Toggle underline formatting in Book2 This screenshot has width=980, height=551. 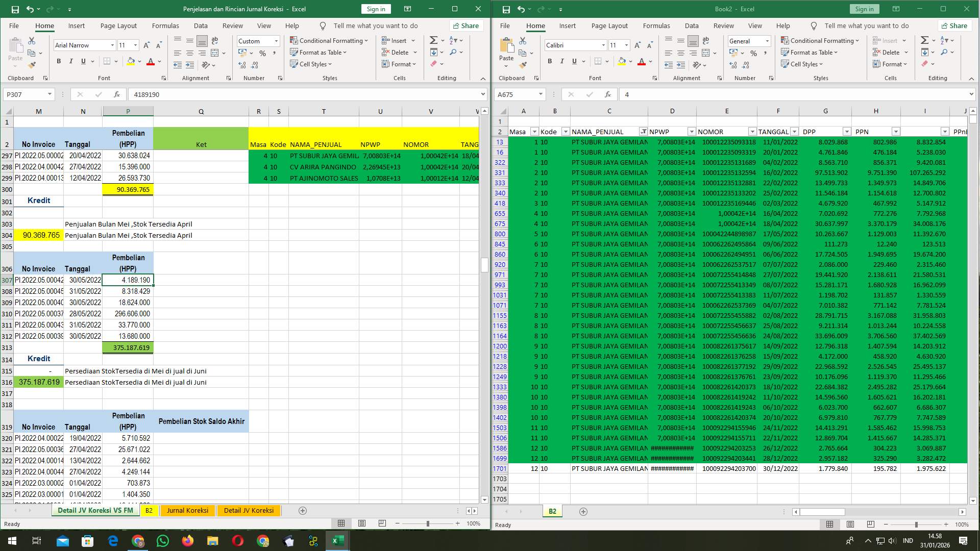coord(574,61)
